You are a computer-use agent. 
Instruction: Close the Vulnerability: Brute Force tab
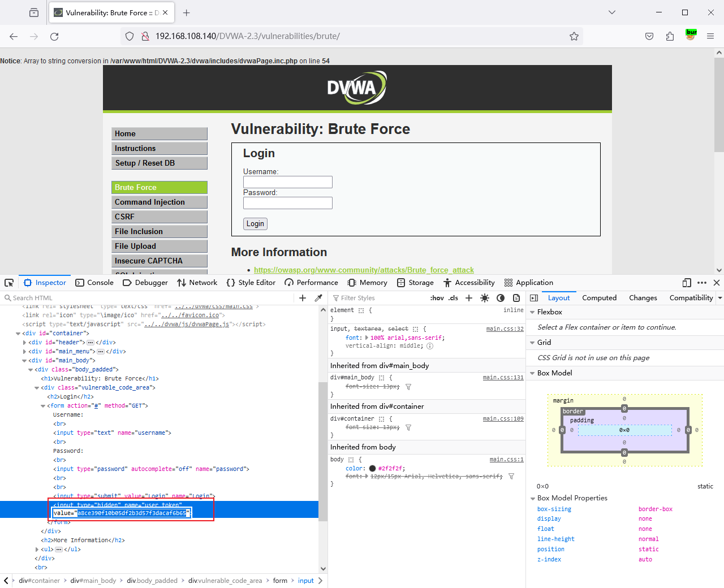(166, 12)
